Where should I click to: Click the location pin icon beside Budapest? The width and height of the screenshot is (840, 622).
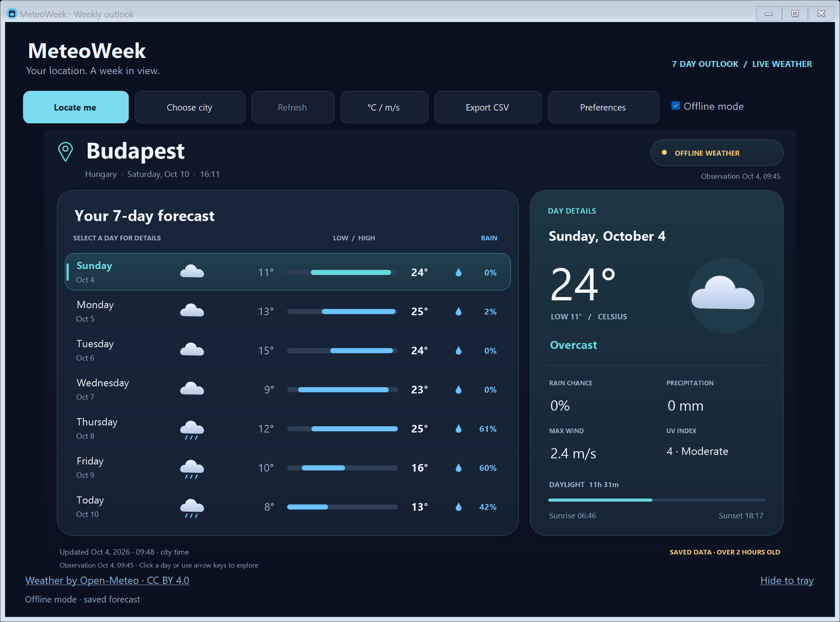tap(65, 152)
